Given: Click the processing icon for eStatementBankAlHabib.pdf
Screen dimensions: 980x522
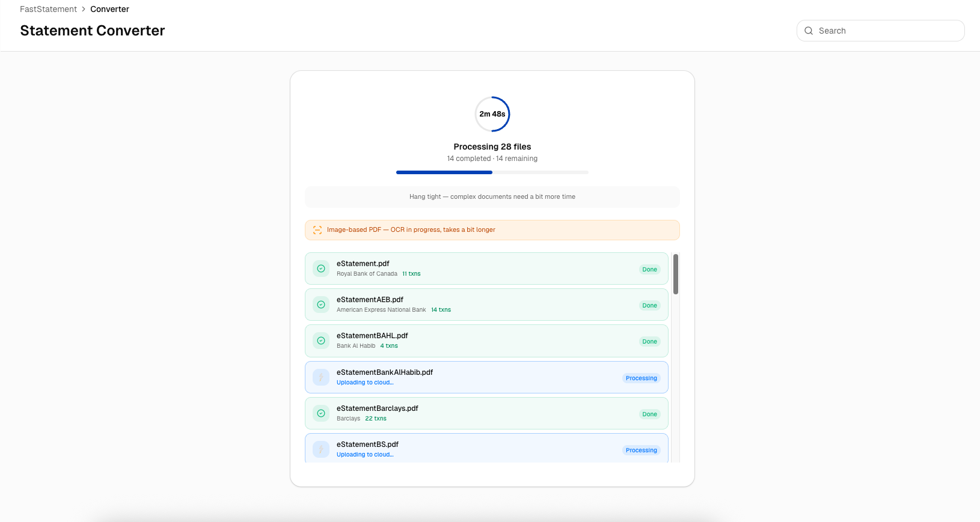Looking at the screenshot, I should click(321, 377).
